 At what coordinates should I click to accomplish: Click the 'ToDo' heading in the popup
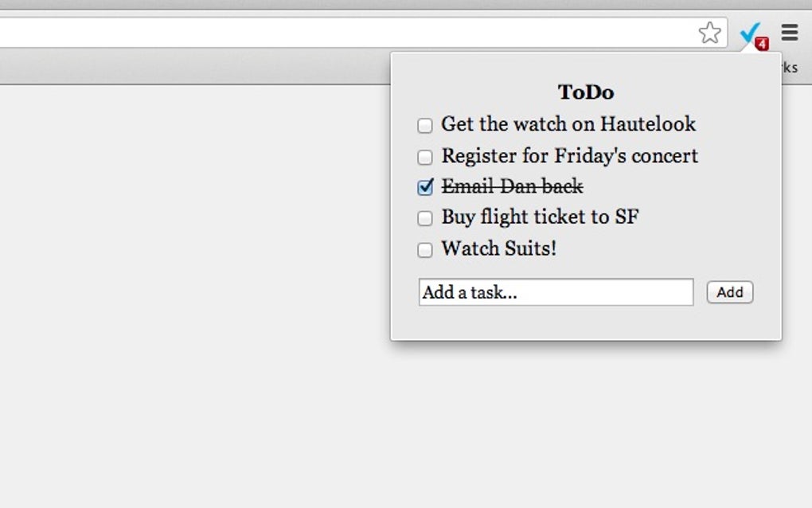pos(586,92)
